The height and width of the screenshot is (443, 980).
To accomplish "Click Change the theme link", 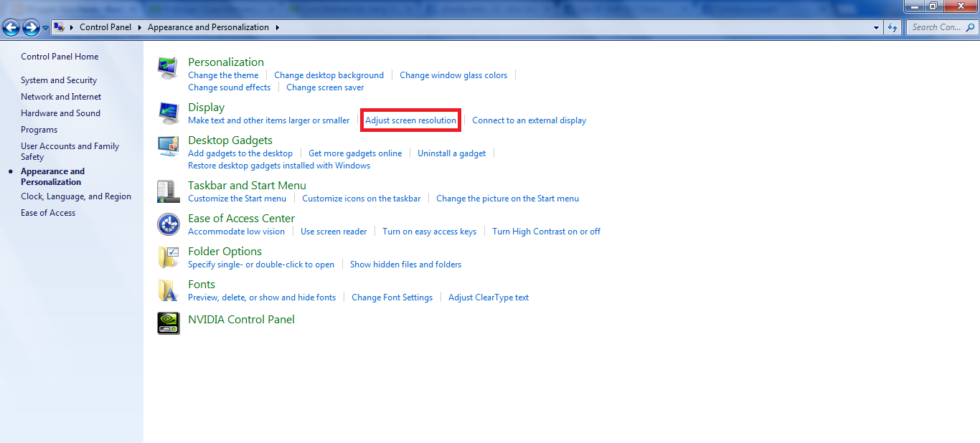I will tap(223, 75).
